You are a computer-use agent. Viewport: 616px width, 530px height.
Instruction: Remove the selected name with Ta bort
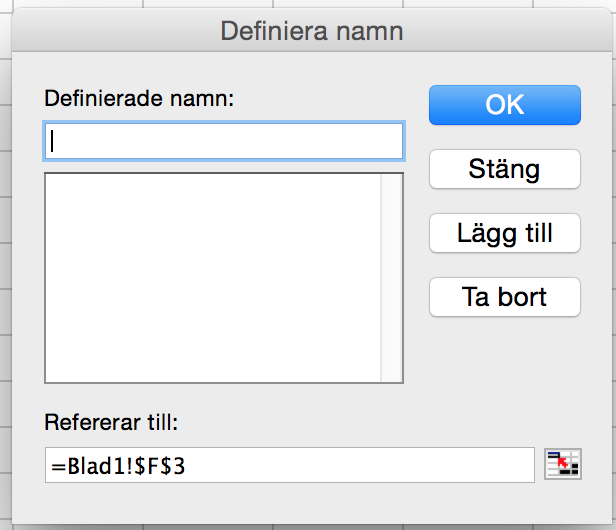505,297
